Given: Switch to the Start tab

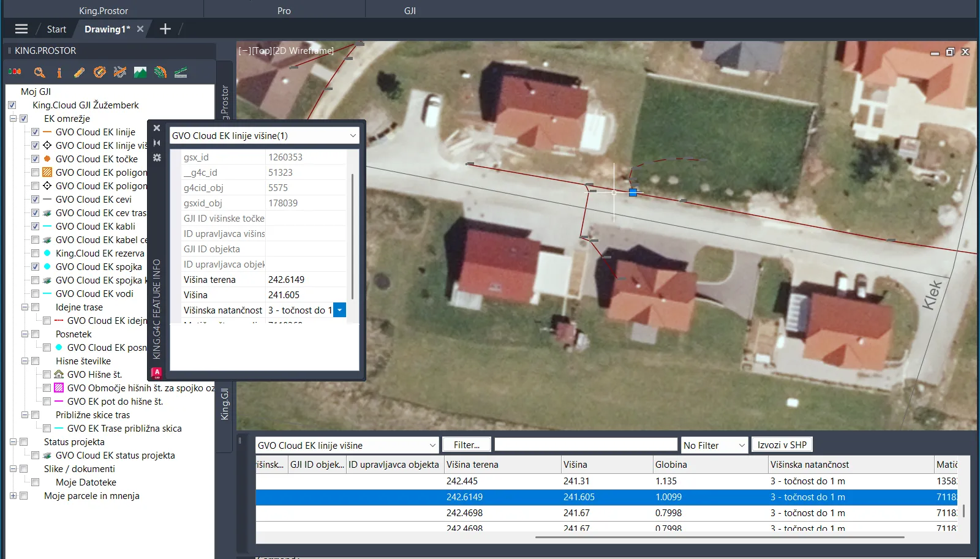Looking at the screenshot, I should 56,29.
